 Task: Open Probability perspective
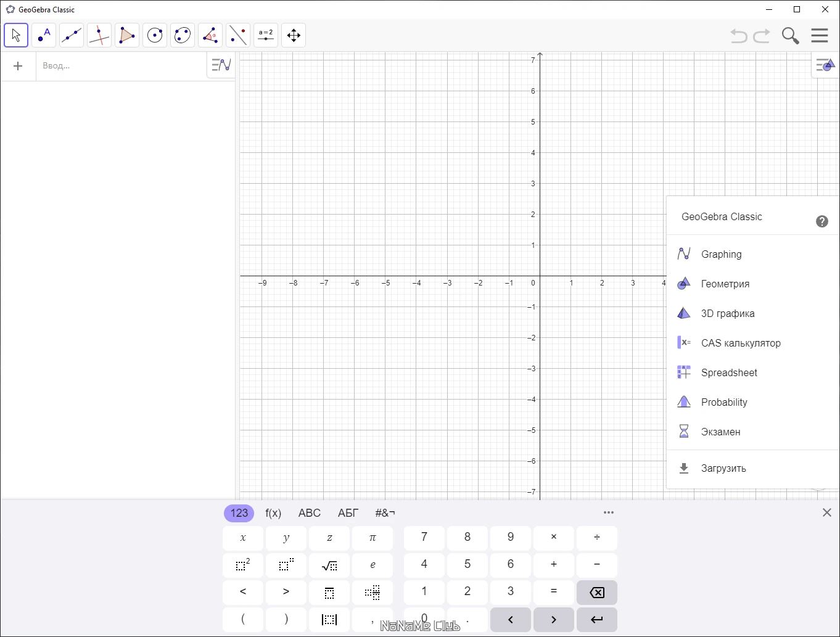(752, 402)
